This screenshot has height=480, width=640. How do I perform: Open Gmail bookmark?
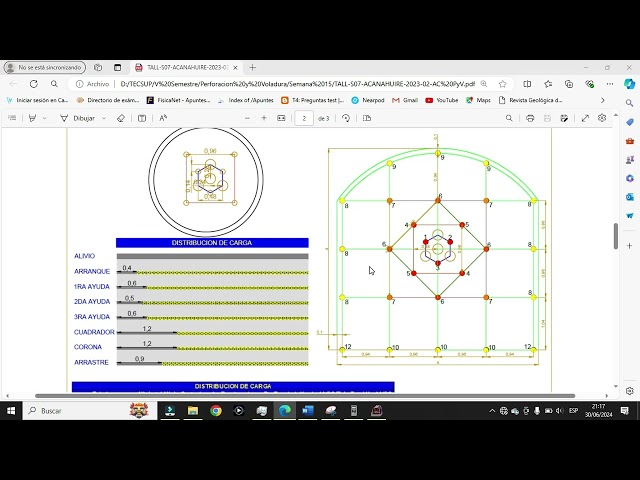(x=405, y=100)
